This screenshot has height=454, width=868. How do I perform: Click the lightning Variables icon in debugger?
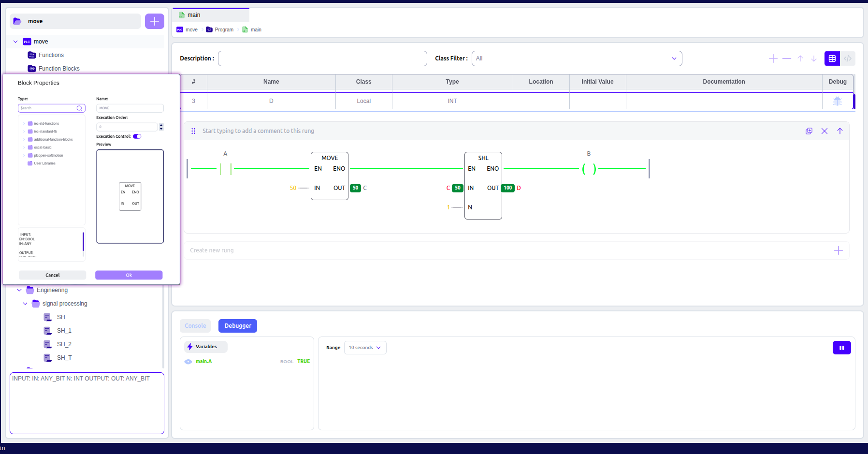[x=190, y=347]
